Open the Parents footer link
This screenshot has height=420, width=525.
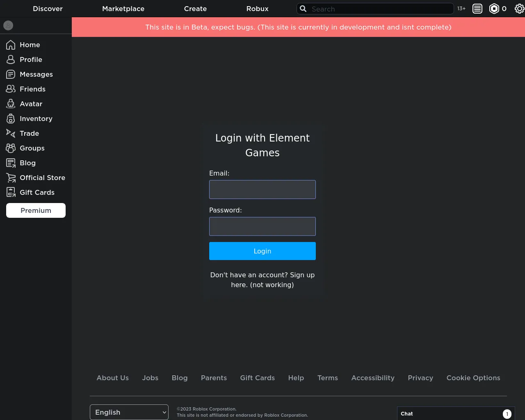click(214, 378)
